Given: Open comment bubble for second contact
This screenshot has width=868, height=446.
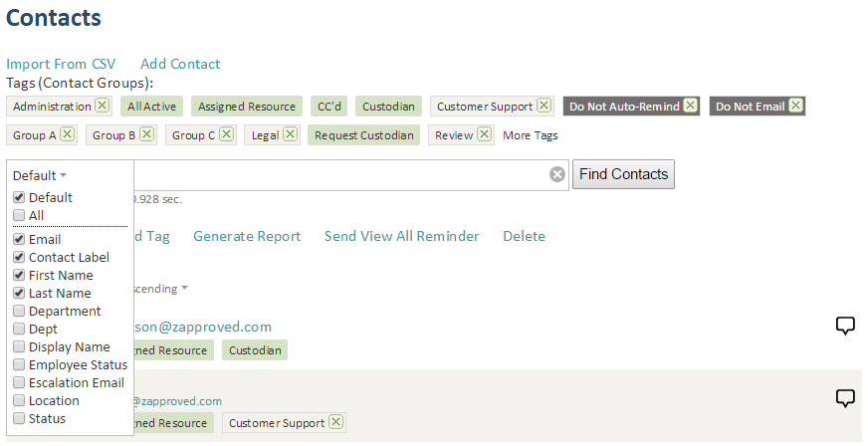Looking at the screenshot, I should [845, 398].
